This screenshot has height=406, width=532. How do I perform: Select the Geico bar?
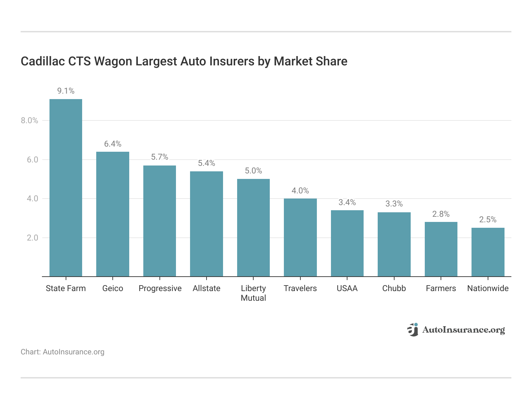click(x=113, y=214)
